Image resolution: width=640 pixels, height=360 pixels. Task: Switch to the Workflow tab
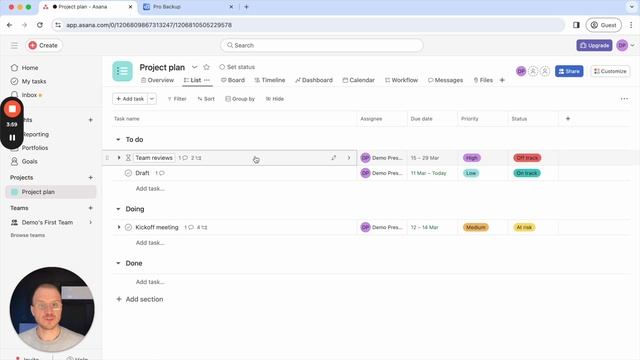click(x=402, y=80)
